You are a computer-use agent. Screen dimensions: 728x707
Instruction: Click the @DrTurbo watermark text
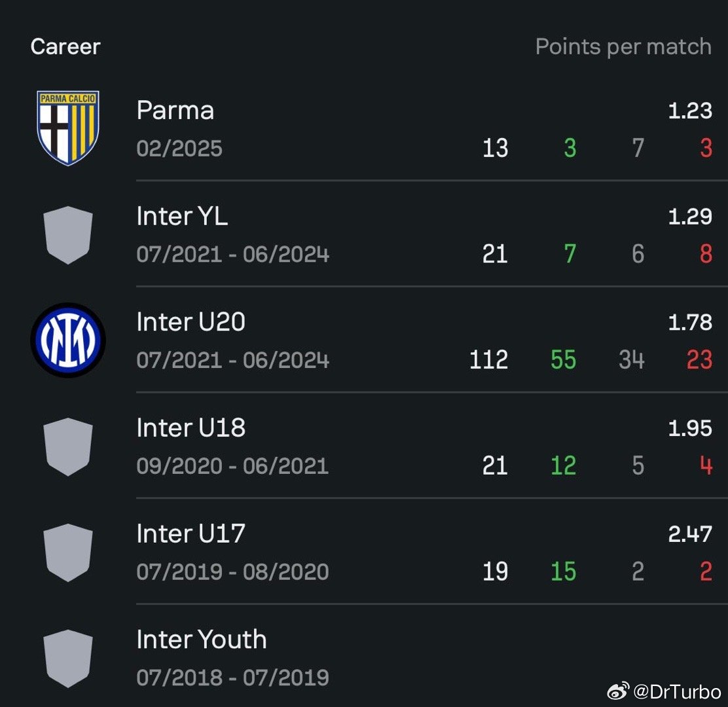[677, 691]
